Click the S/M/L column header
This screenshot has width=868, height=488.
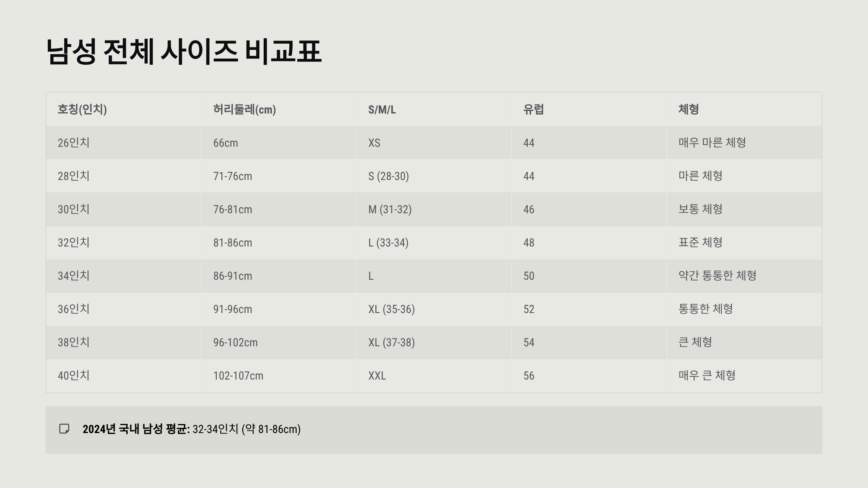tap(382, 110)
